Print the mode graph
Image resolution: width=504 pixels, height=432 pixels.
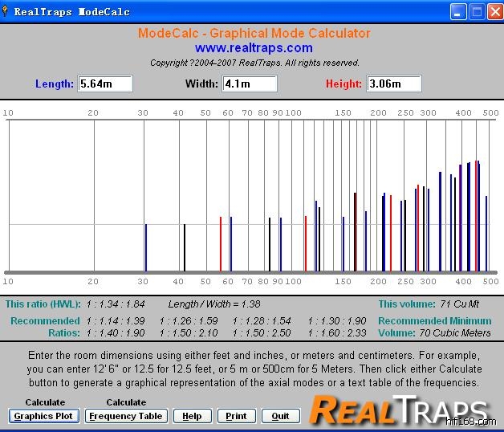point(236,416)
